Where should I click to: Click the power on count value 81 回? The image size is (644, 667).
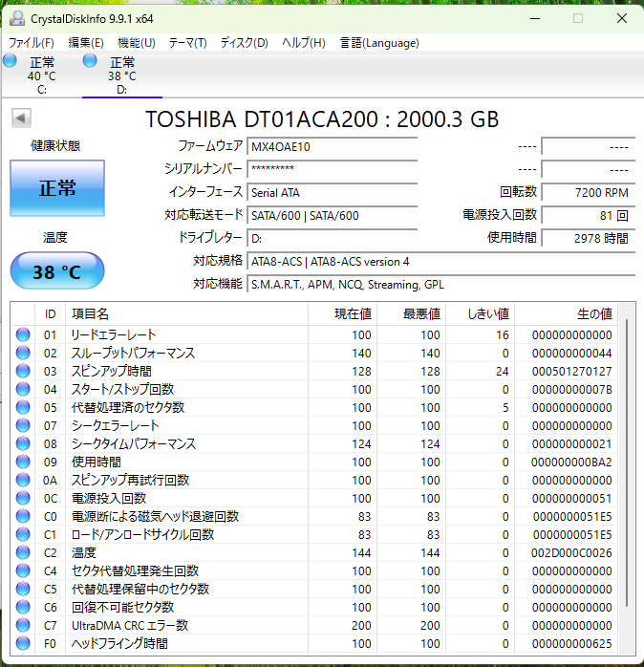click(x=589, y=215)
